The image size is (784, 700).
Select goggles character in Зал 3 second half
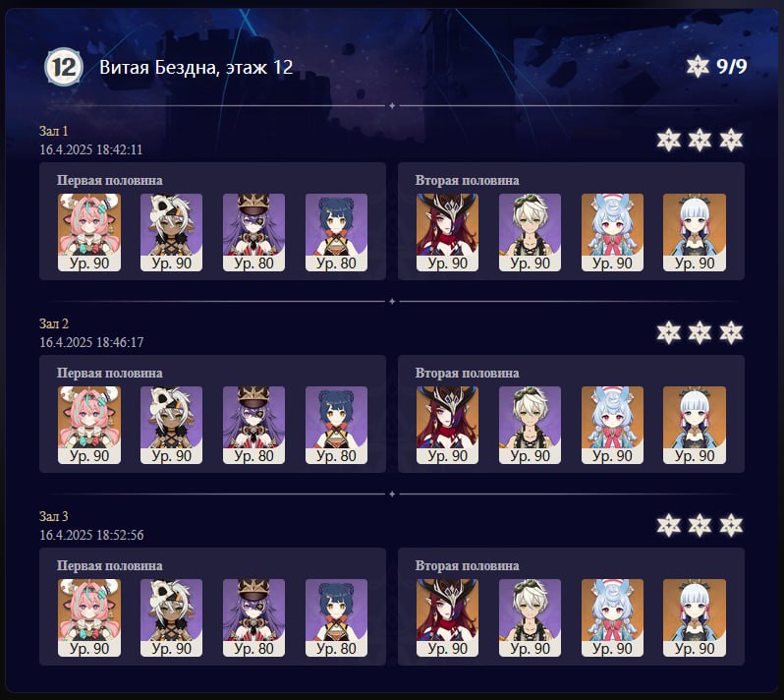(530, 618)
